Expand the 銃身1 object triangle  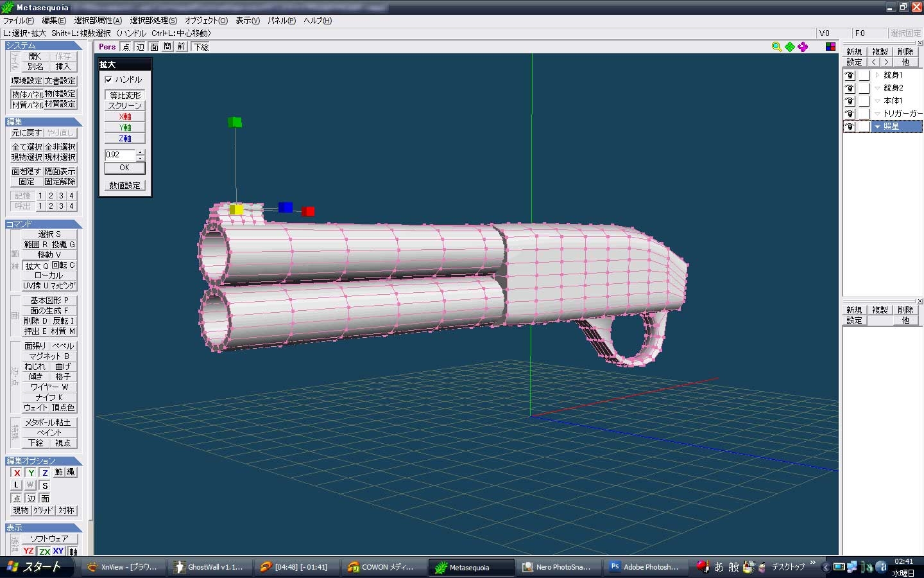point(877,75)
